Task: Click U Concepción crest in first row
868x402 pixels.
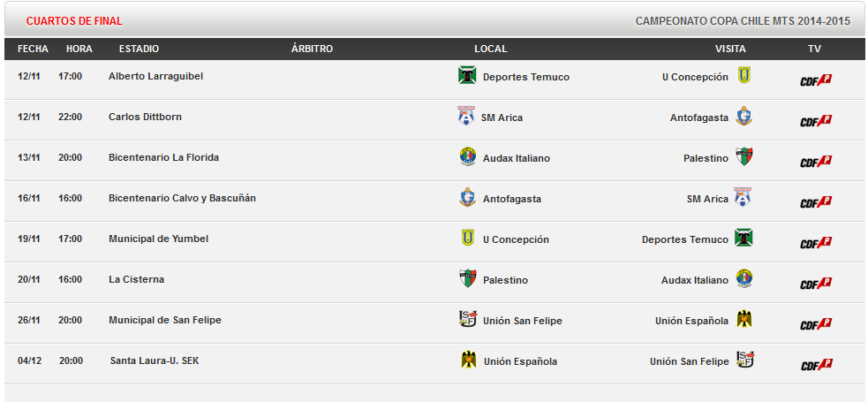Action: [744, 75]
